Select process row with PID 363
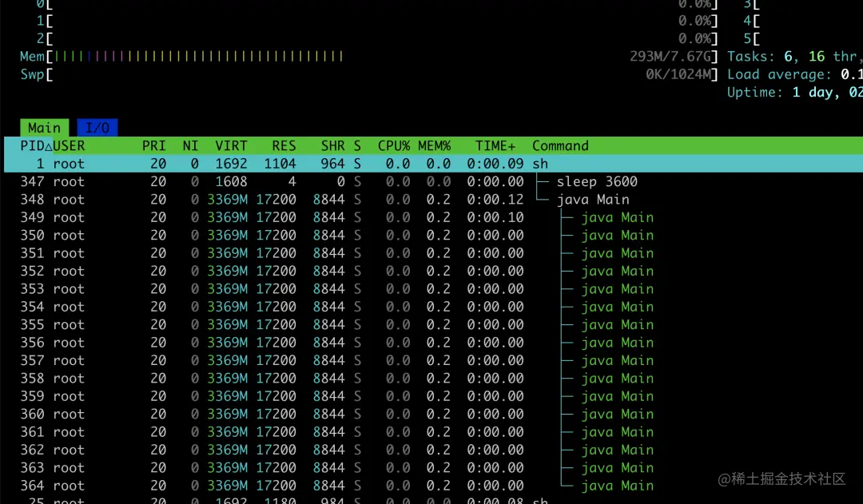The width and height of the screenshot is (863, 504). pyautogui.click(x=433, y=468)
